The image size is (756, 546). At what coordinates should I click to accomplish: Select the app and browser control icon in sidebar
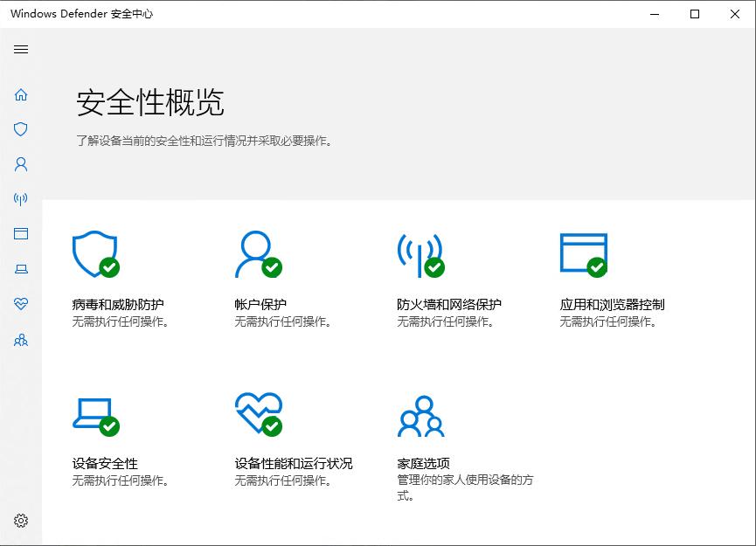tap(20, 233)
